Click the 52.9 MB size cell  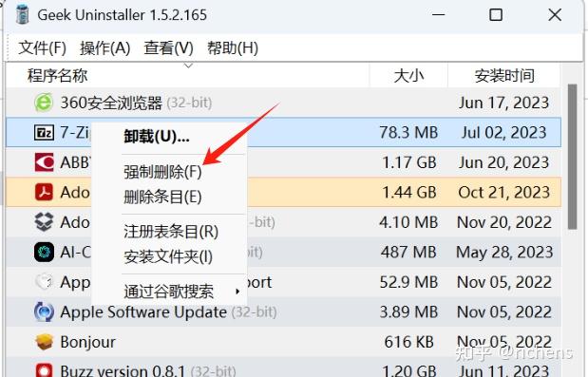tap(408, 282)
